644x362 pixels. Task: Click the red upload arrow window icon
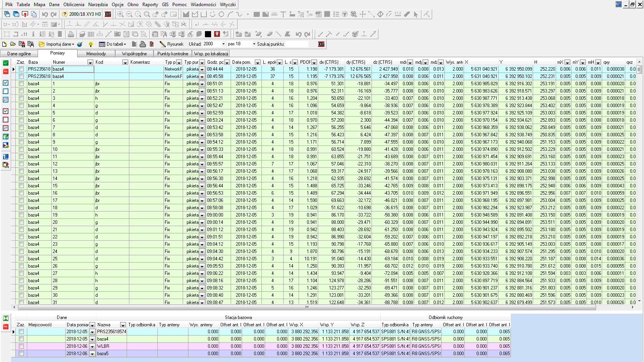point(25,14)
